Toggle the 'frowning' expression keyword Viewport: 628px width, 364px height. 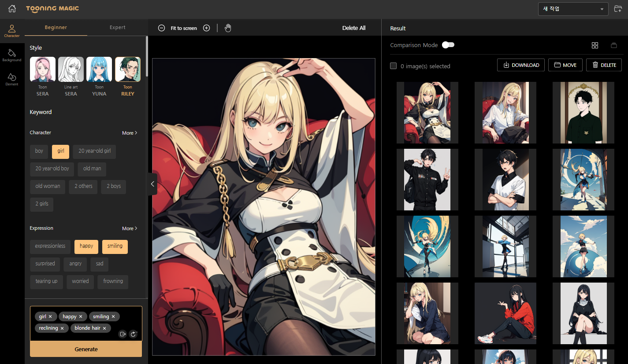tap(113, 281)
